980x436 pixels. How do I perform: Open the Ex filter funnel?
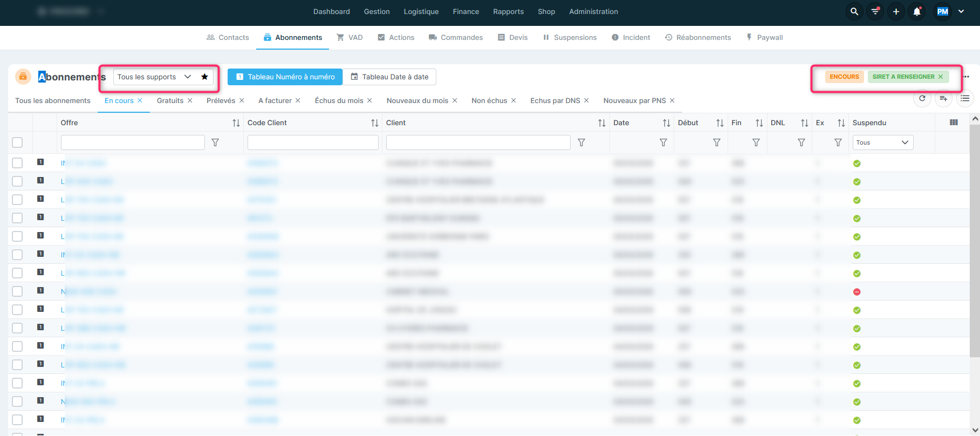coord(838,142)
